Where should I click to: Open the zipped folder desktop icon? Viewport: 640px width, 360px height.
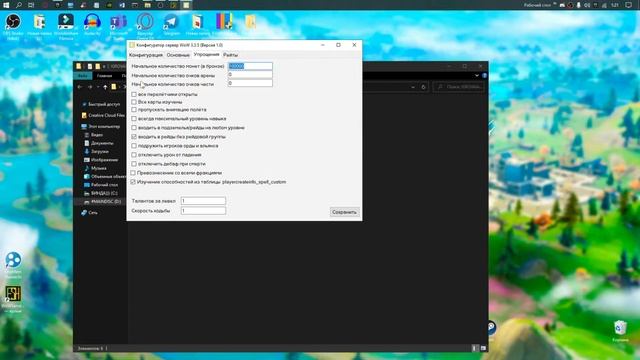click(250, 22)
